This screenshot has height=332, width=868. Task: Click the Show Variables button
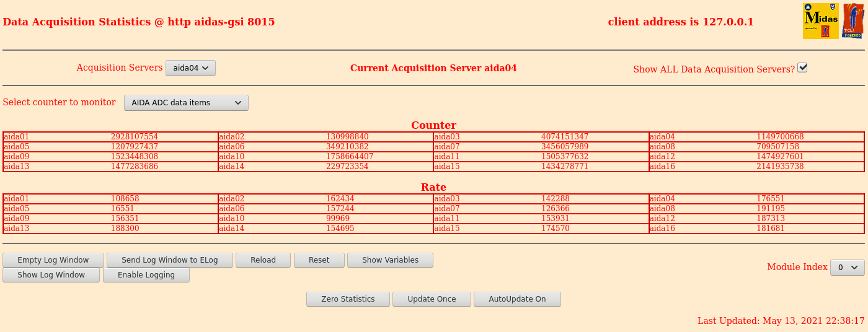click(390, 260)
